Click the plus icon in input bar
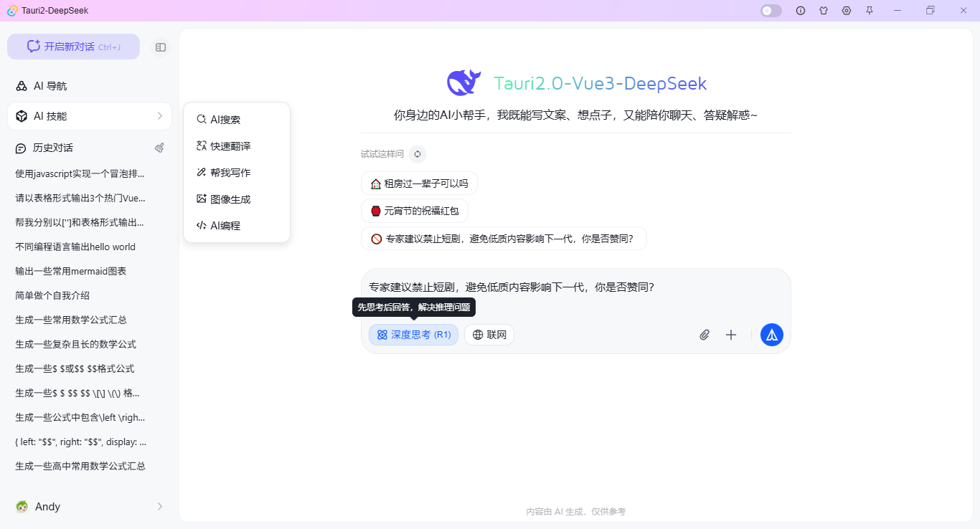This screenshot has height=529, width=980. (x=731, y=335)
